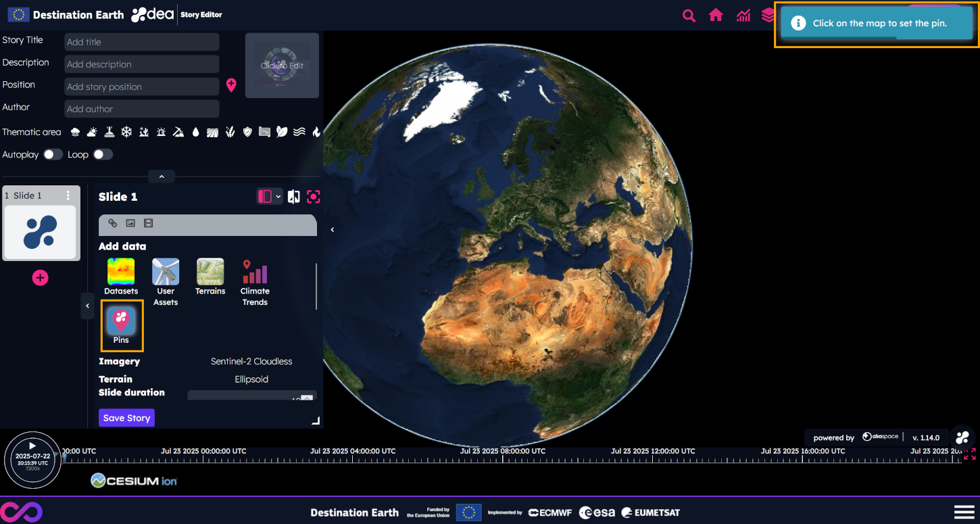Set story position with pink pin icon
The width and height of the screenshot is (980, 524).
(231, 85)
